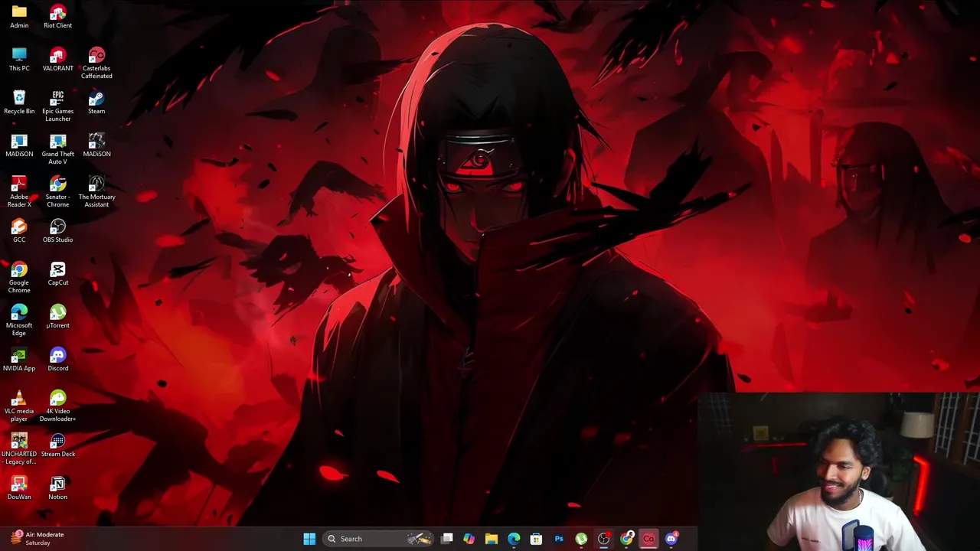Click the Senator - Chrome desktop shortcut
Image resolution: width=980 pixels, height=551 pixels.
[57, 191]
